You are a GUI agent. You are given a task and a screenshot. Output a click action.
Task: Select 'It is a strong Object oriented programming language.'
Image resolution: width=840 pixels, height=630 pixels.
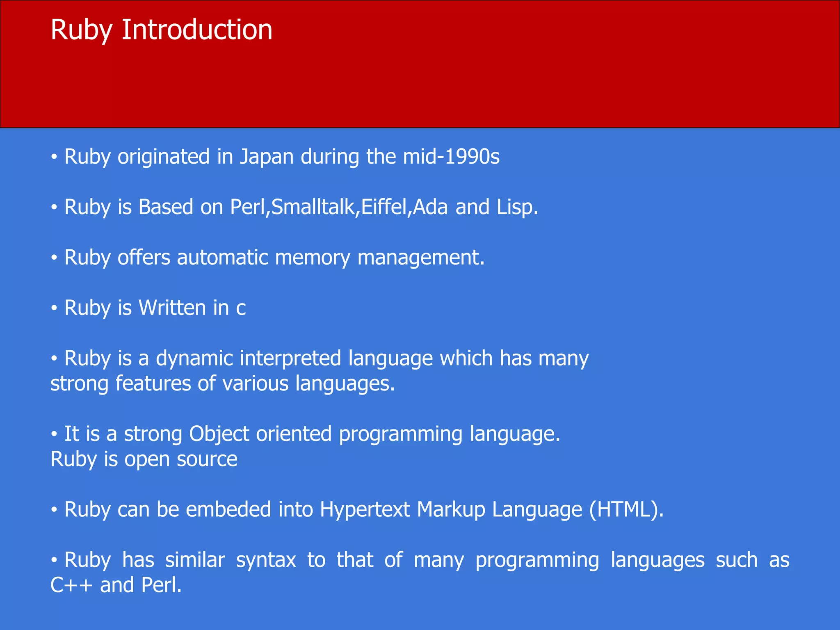(306, 434)
